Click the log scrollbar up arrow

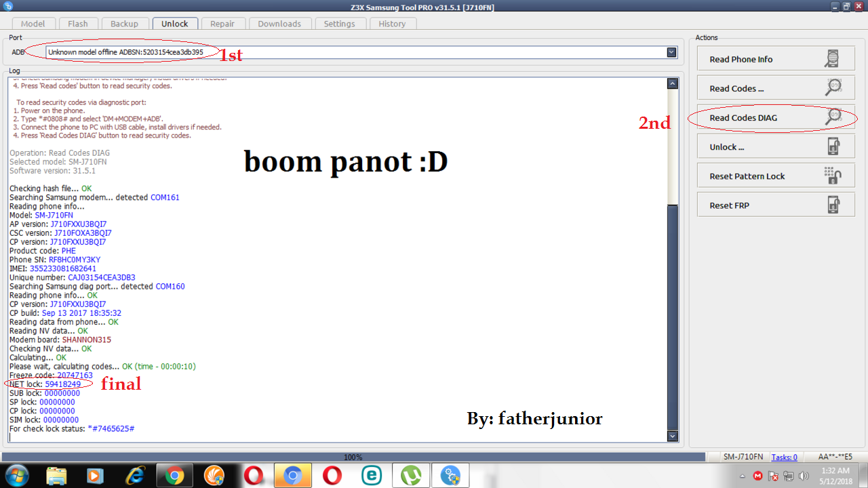(x=673, y=84)
